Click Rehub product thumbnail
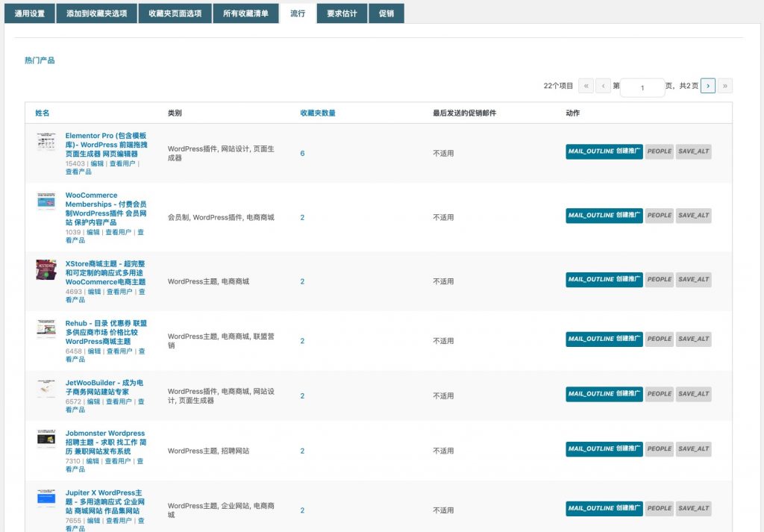 (46, 329)
